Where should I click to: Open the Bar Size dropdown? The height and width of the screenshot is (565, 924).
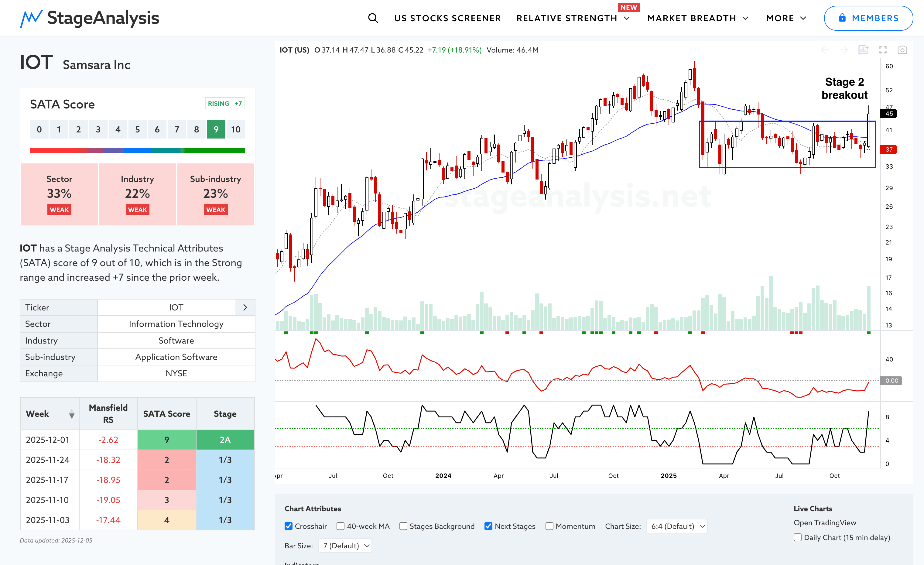point(345,546)
